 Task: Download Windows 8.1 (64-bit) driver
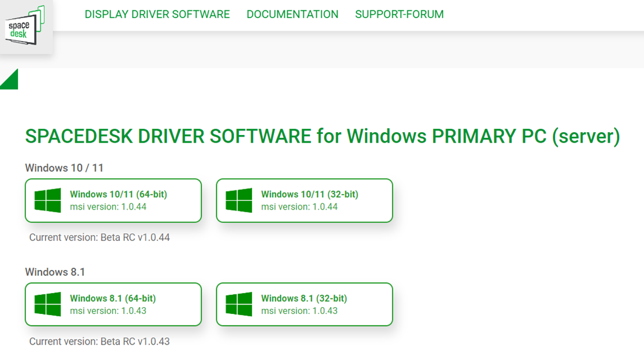[114, 304]
